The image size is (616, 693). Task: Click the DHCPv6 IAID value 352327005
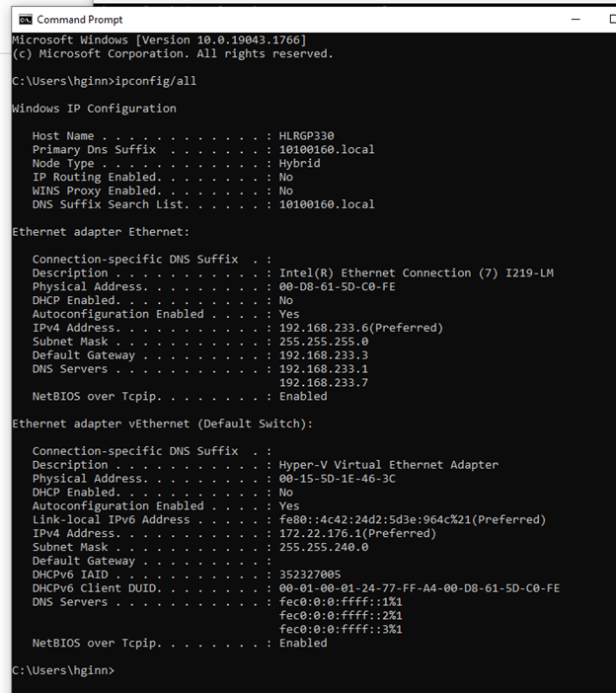click(x=310, y=575)
